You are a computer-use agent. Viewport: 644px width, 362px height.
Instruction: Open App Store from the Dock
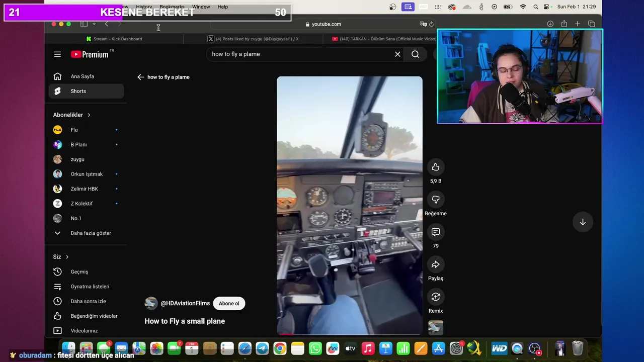pyautogui.click(x=438, y=348)
